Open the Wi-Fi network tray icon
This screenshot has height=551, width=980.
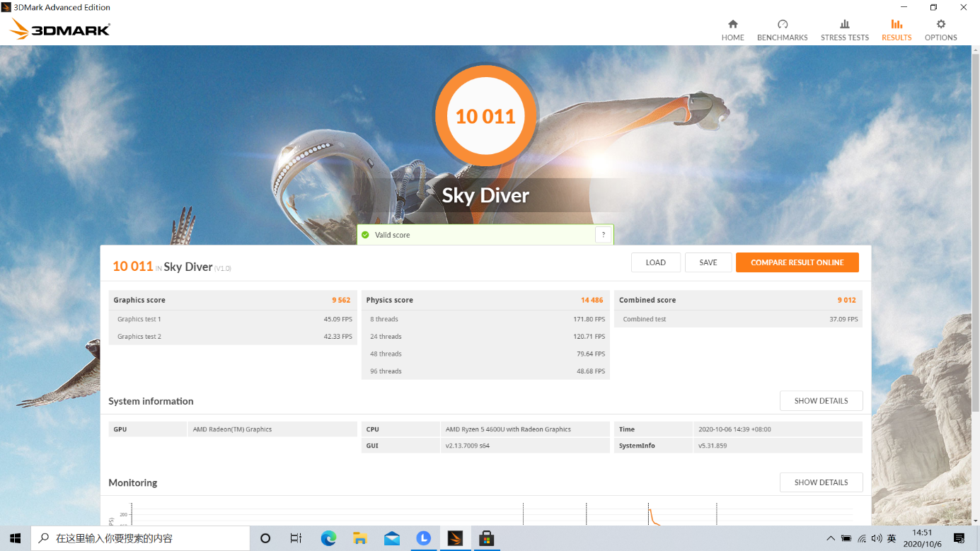tap(862, 538)
